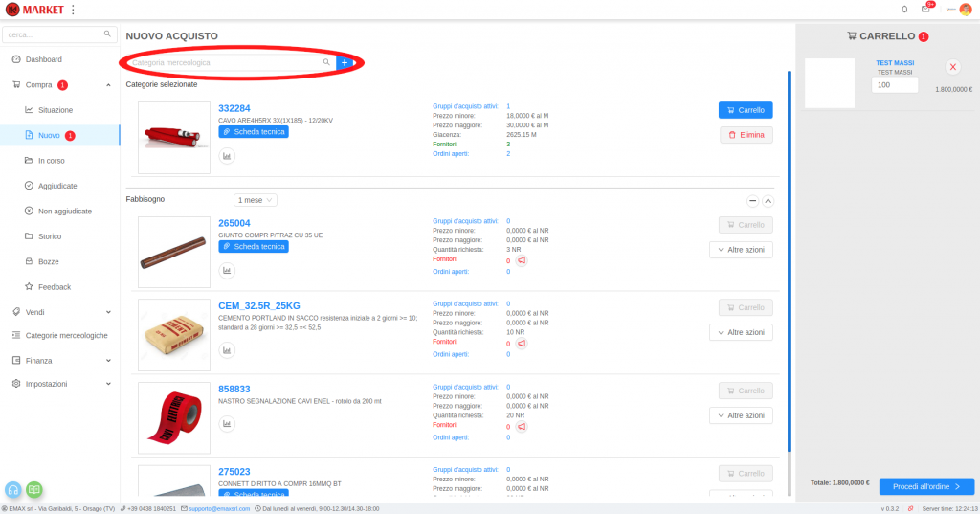Open the three-dot menu next to MARKET logo
Viewport: 980px width, 514px height.
[73, 10]
